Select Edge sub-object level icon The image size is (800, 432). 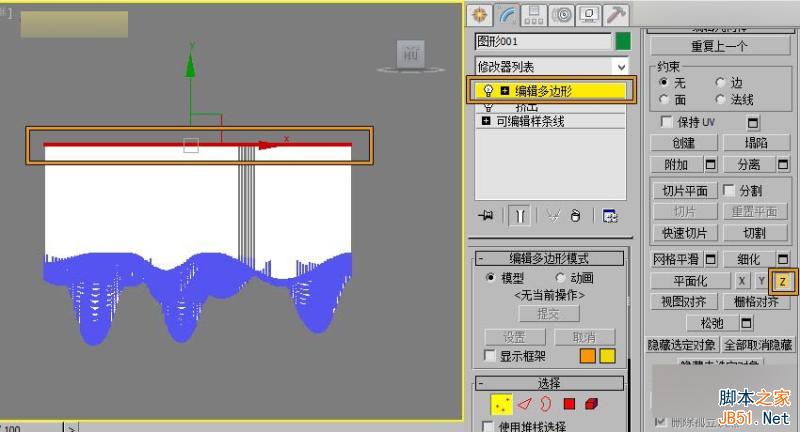pos(524,404)
